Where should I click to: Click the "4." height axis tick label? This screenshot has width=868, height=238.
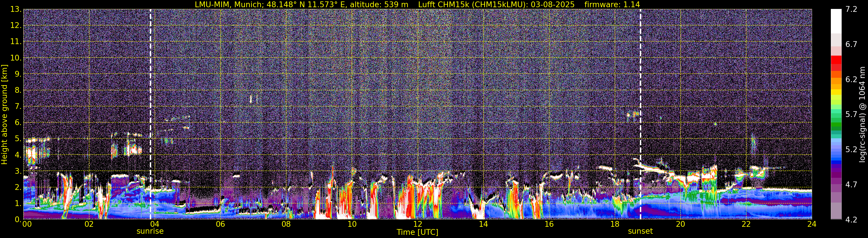(18, 155)
